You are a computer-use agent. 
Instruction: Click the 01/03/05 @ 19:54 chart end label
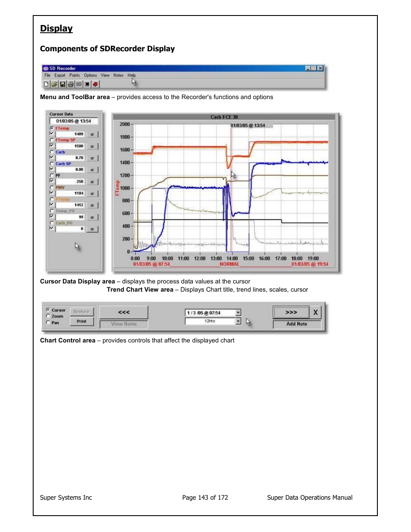point(310,264)
